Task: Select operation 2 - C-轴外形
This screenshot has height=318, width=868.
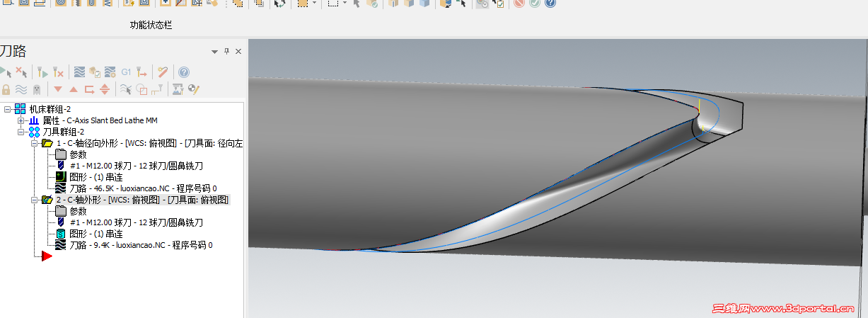Action: click(142, 200)
